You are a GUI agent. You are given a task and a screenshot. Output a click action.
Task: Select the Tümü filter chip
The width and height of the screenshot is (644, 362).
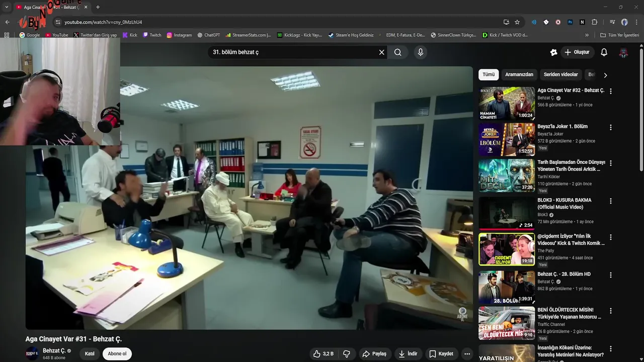(489, 74)
